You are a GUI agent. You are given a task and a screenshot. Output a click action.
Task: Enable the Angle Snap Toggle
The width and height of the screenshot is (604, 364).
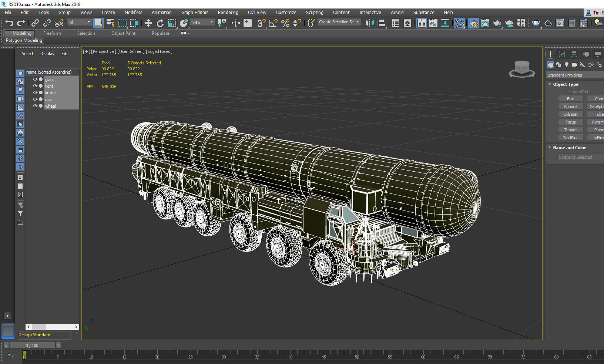(274, 23)
